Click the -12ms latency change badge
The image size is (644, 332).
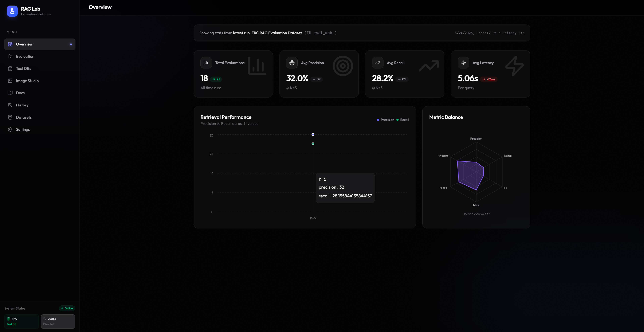[x=489, y=79]
